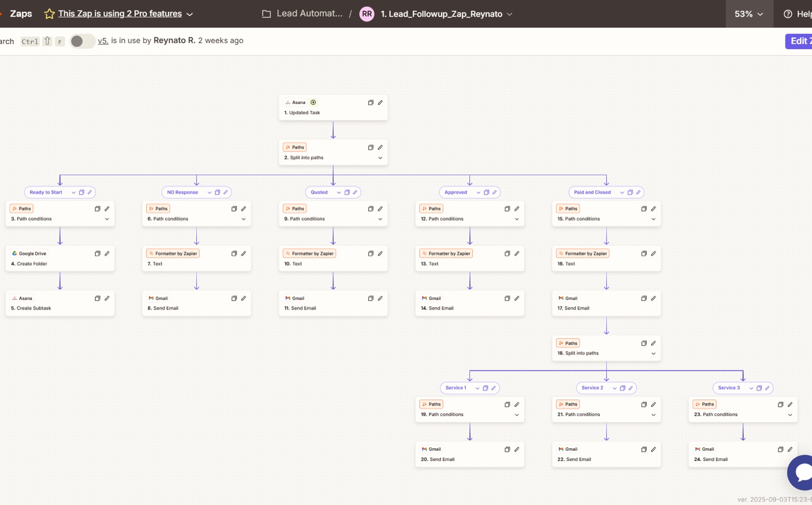This screenshot has width=812, height=505.
Task: Click the Formatter by Zapier badge on step 7
Action: [173, 254]
